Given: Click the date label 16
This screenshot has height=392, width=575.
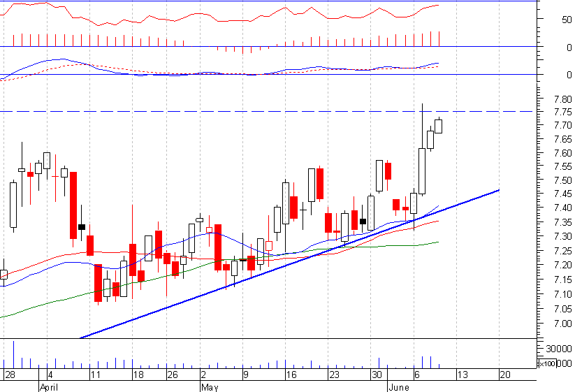Looking at the screenshot, I should [x=291, y=375].
